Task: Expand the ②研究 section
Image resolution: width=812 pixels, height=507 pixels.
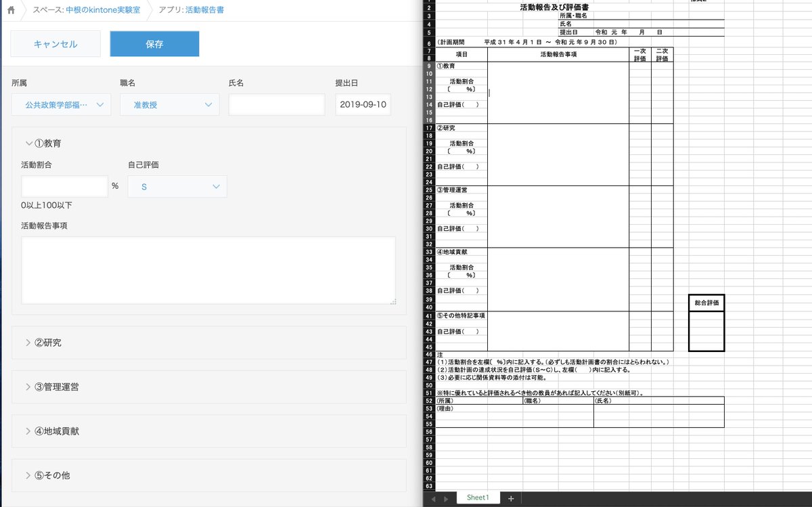Action: (x=43, y=343)
